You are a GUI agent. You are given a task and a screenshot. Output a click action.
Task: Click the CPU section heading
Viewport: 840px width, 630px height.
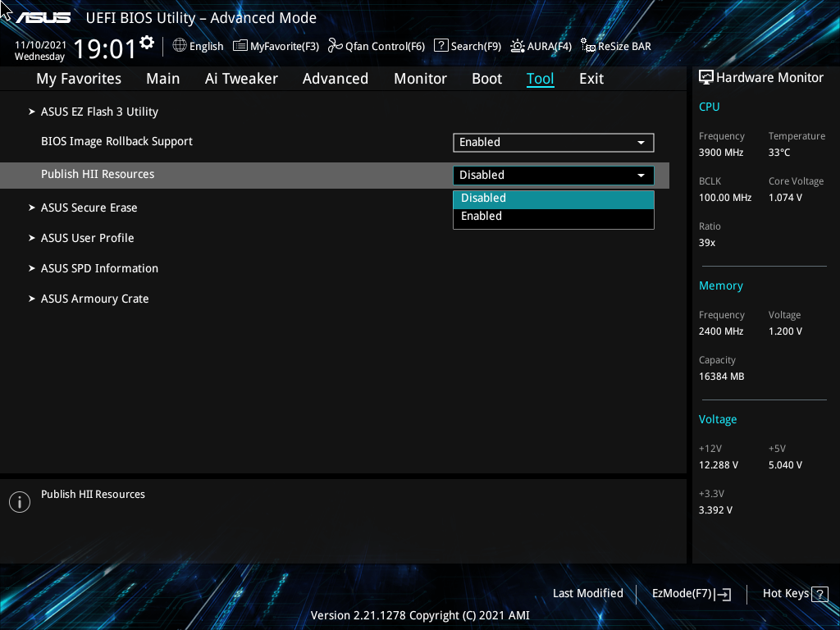pyautogui.click(x=709, y=107)
